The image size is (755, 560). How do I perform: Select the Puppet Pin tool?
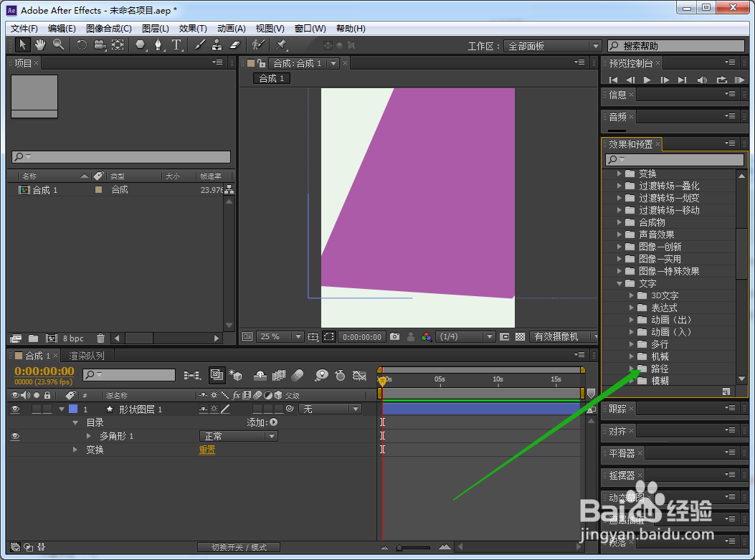click(281, 45)
